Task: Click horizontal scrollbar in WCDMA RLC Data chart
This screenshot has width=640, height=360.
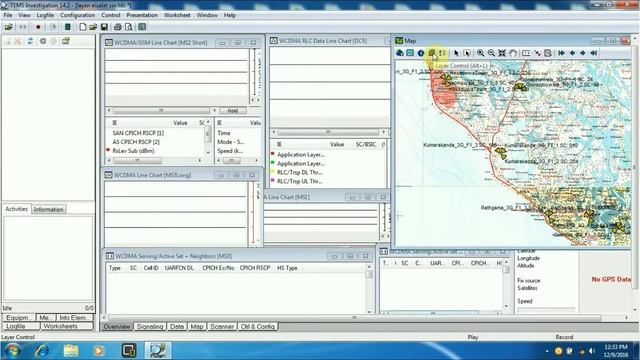Action: [328, 132]
